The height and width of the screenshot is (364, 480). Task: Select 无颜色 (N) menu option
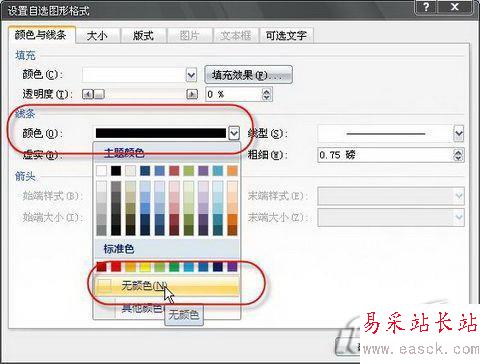[x=167, y=286]
